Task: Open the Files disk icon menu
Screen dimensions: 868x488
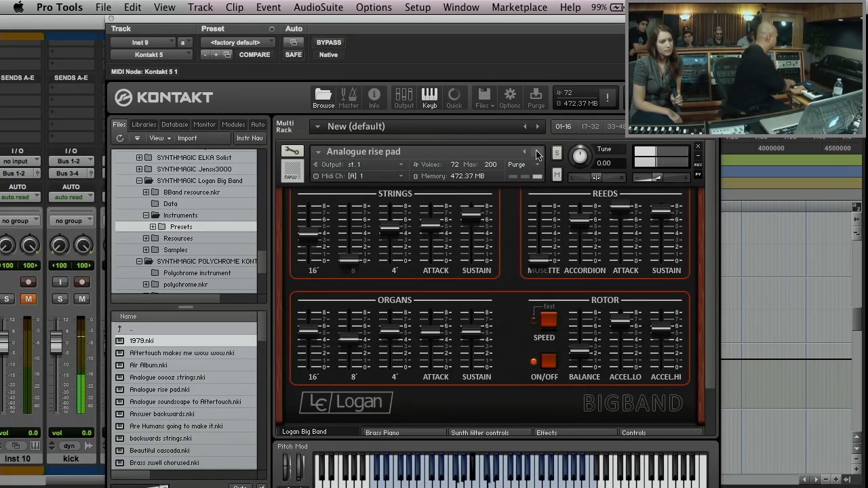Action: pos(484,98)
